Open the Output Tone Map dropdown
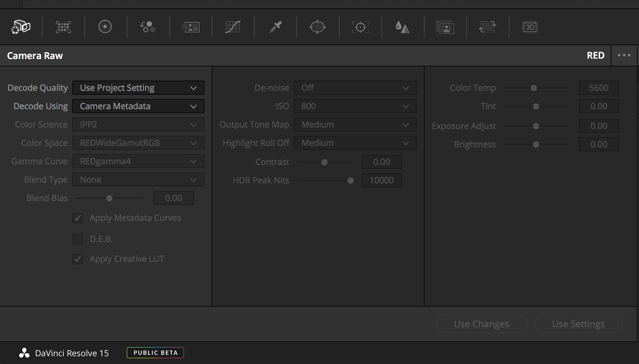This screenshot has height=364, width=639. (x=355, y=124)
